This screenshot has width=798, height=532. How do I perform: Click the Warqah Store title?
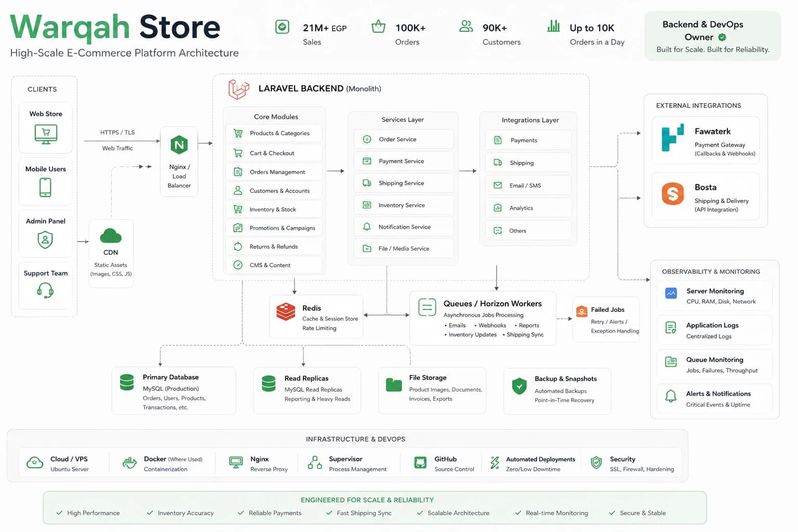coord(115,27)
